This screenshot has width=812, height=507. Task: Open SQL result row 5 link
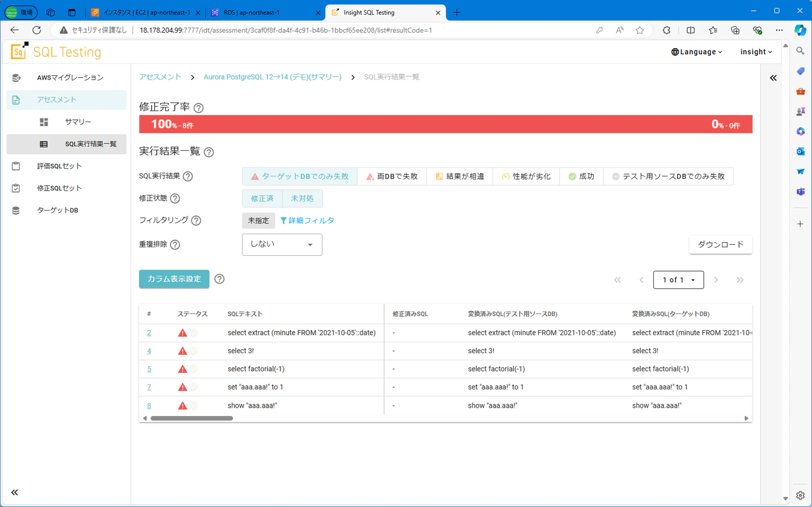[149, 369]
